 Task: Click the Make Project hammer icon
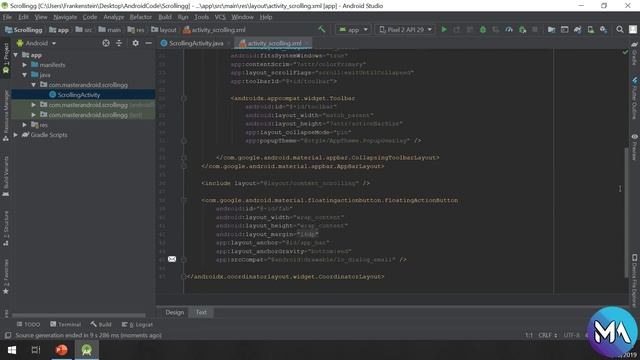322,29
